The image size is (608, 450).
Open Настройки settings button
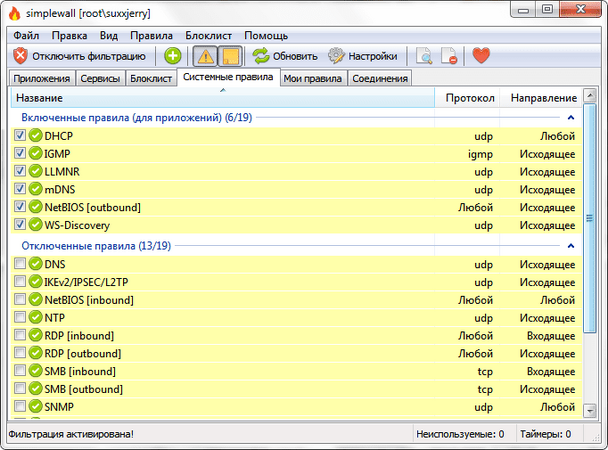pyautogui.click(x=363, y=56)
